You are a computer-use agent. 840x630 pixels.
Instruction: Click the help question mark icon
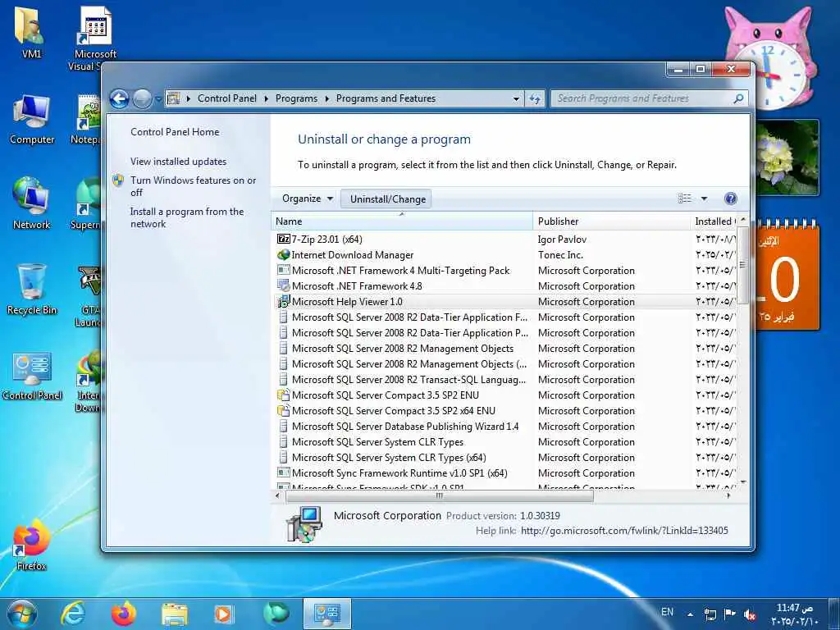coord(730,199)
